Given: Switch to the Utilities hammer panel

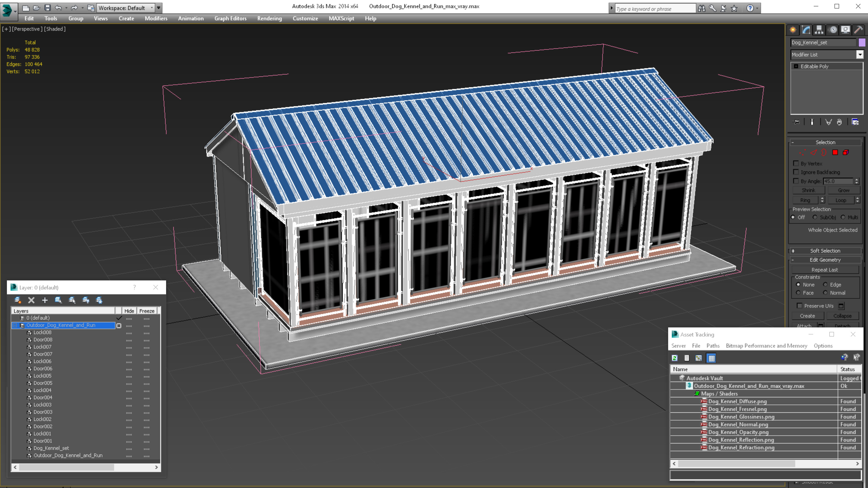Looking at the screenshot, I should pyautogui.click(x=858, y=30).
